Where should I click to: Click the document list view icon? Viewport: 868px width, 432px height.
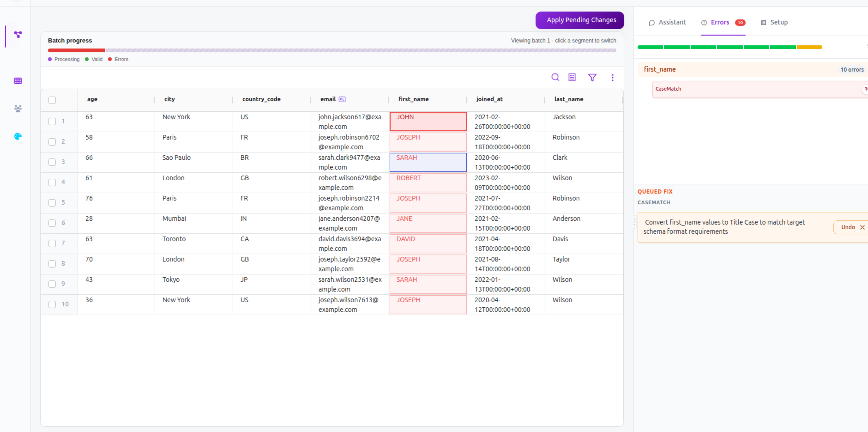pos(572,77)
